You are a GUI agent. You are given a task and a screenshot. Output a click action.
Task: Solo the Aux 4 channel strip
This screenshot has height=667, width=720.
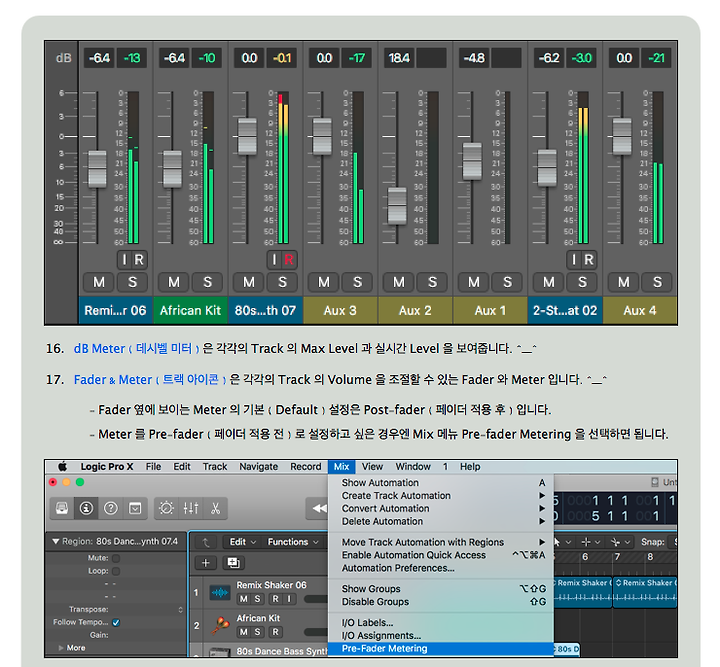(657, 282)
